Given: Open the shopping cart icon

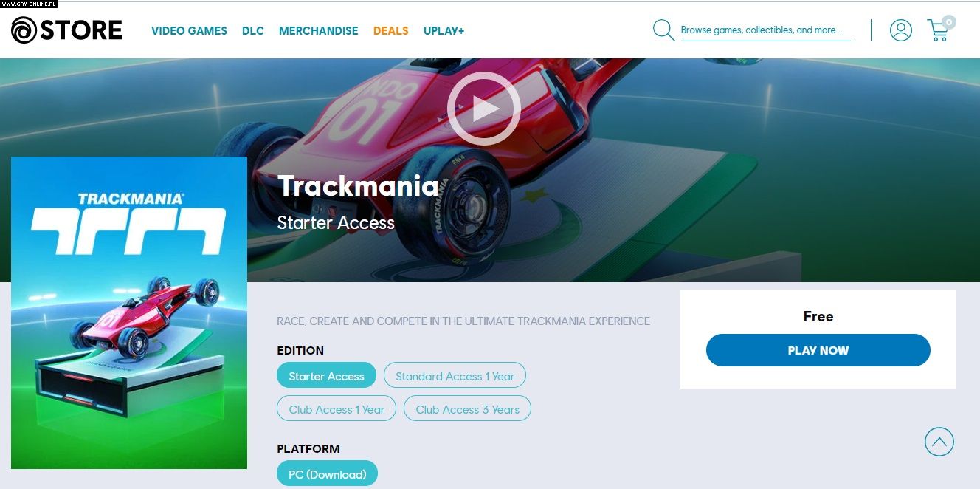Looking at the screenshot, I should click(938, 31).
